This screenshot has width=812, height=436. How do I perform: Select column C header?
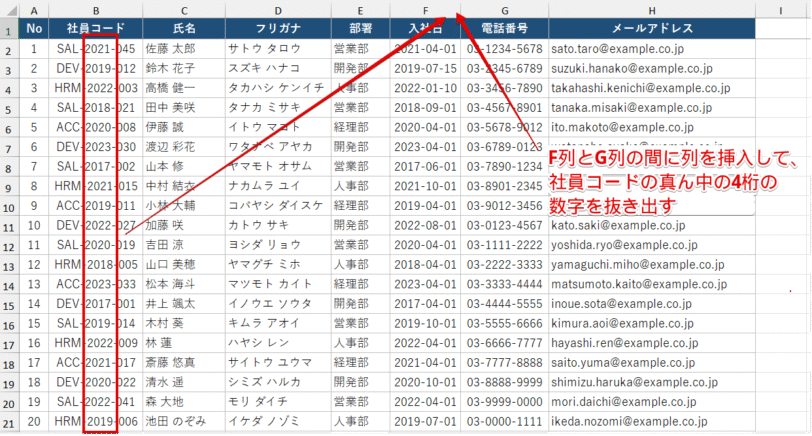click(184, 10)
